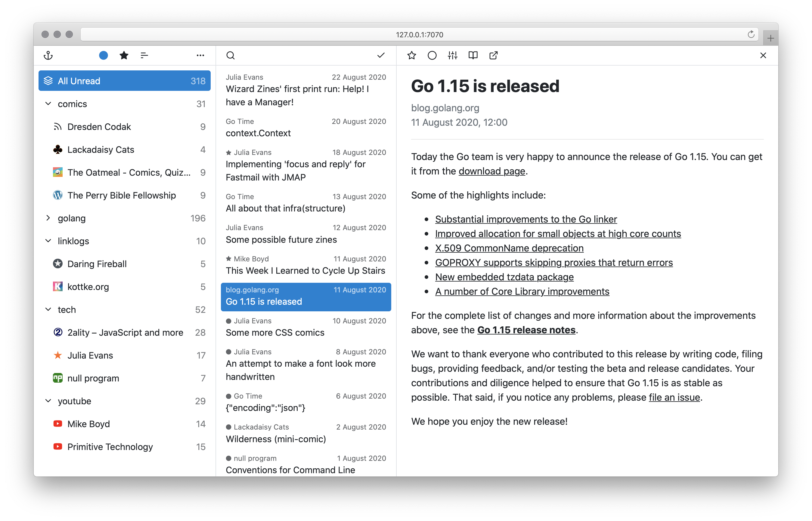
Task: Open the Daring Fireball feed
Action: pyautogui.click(x=97, y=264)
